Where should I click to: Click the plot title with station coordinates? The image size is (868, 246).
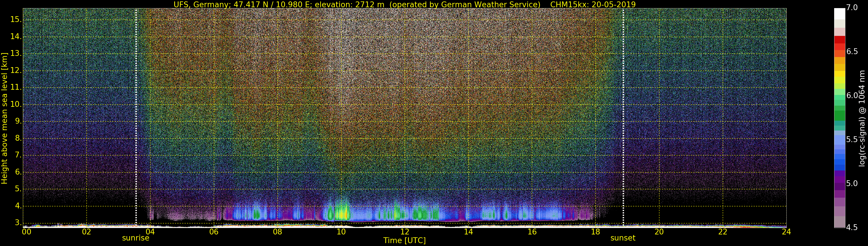tap(404, 4)
